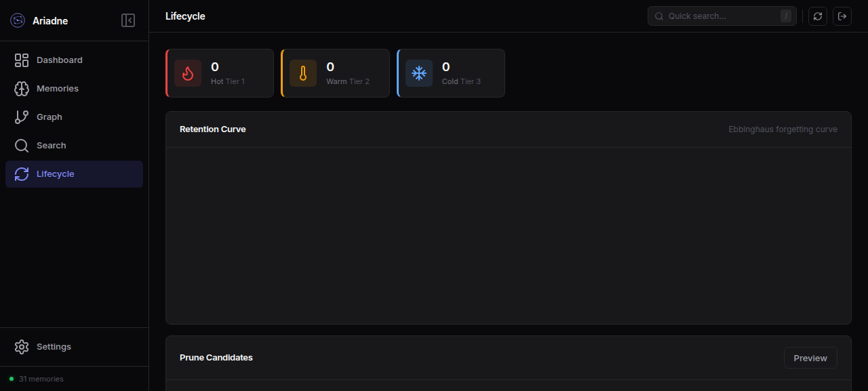The height and width of the screenshot is (391, 868).
Task: Click the Retention Curve heading
Action: [x=213, y=129]
